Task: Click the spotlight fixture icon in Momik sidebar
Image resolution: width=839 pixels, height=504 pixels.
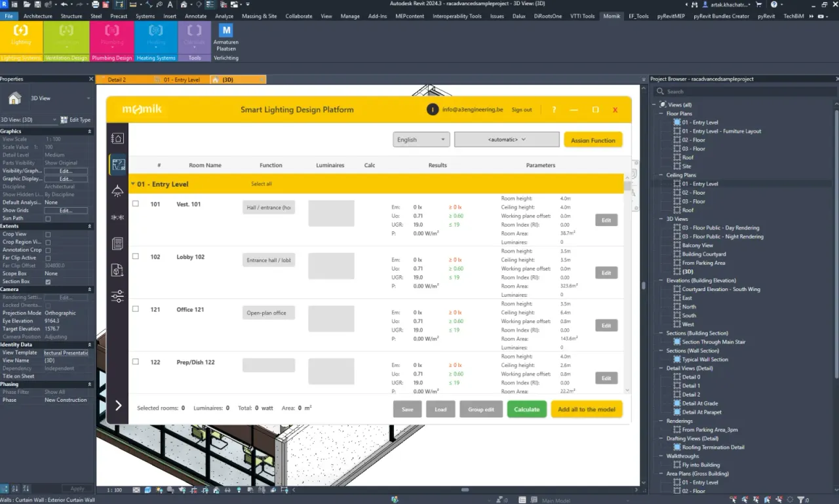Action: (117, 217)
